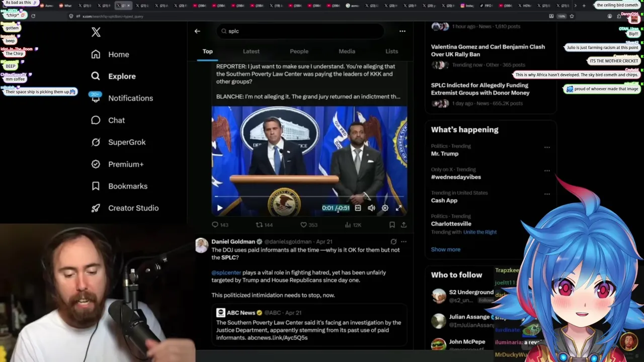Click the search field containing 'splc'
This screenshot has width=644, height=362.
tap(300, 31)
